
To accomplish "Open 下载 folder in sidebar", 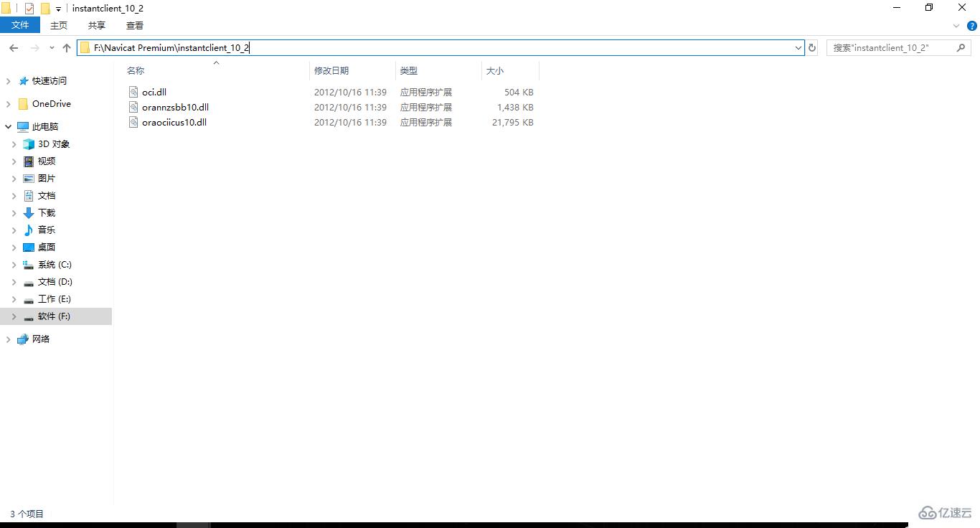I will [47, 212].
